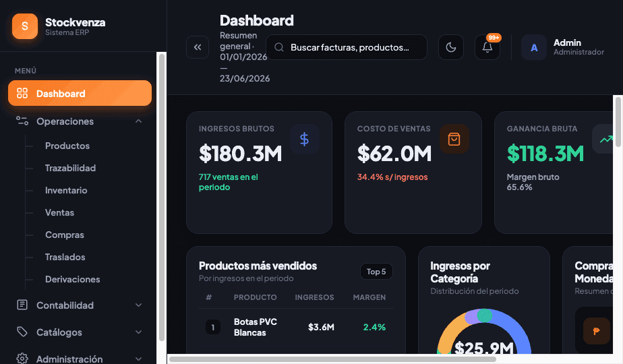Click the sidebar vertical scrollbar
This screenshot has height=364, width=623.
point(162,198)
